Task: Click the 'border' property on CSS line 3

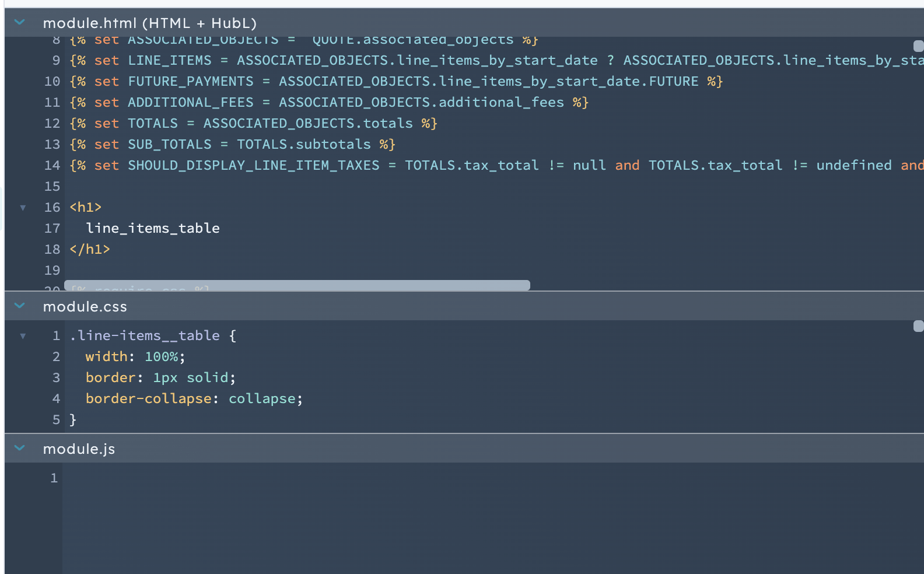Action: [x=110, y=378]
